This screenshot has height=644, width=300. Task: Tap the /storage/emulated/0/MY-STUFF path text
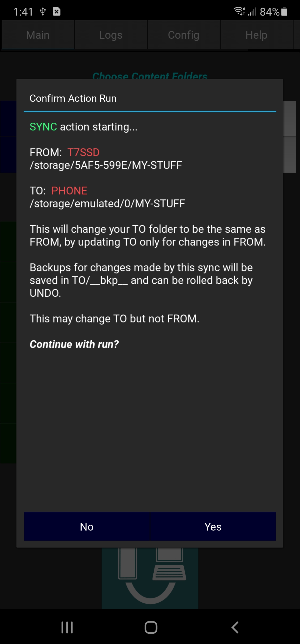pos(107,204)
